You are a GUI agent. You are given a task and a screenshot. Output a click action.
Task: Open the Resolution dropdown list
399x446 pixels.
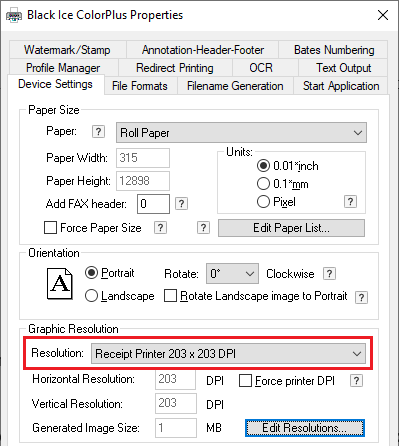tap(228, 354)
